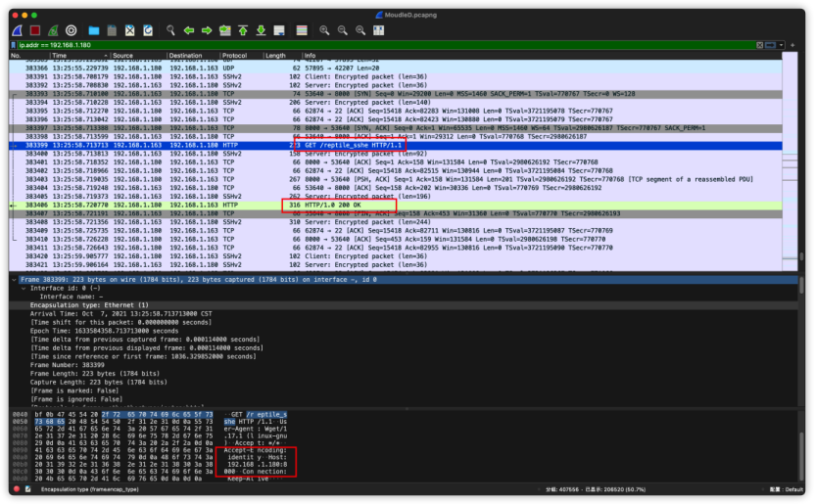This screenshot has width=814, height=504.
Task: Toggle packet colorization rules
Action: 302,30
